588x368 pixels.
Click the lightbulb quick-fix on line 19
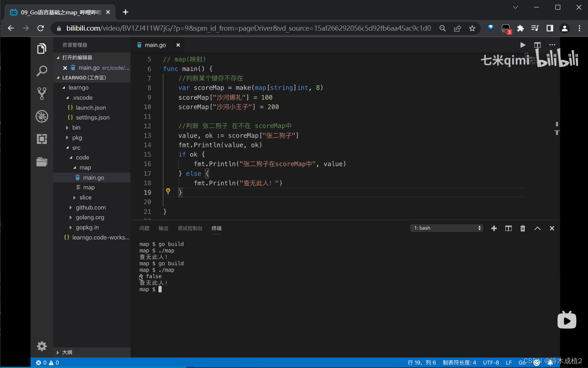pos(168,191)
